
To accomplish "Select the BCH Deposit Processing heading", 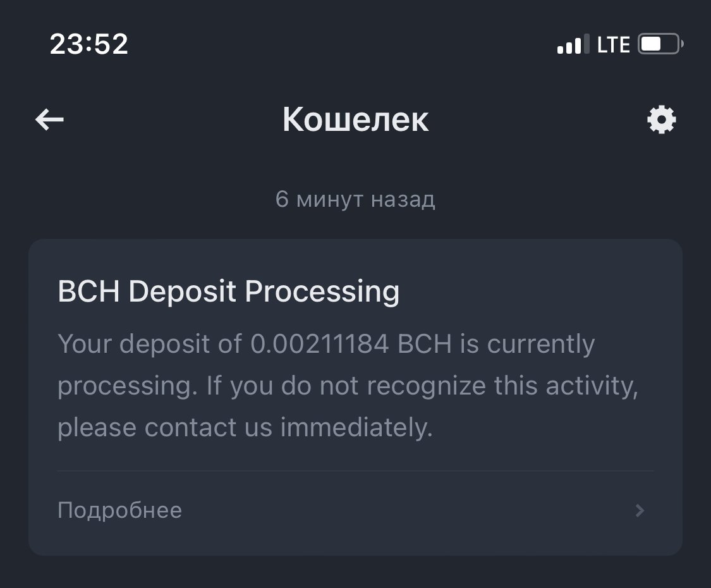I will click(228, 292).
